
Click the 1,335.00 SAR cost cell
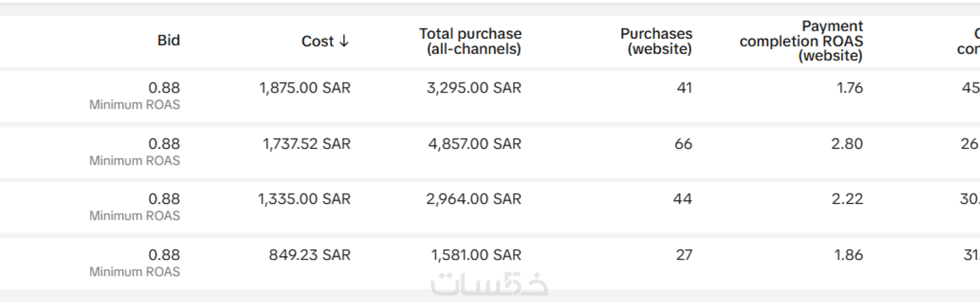point(304,199)
